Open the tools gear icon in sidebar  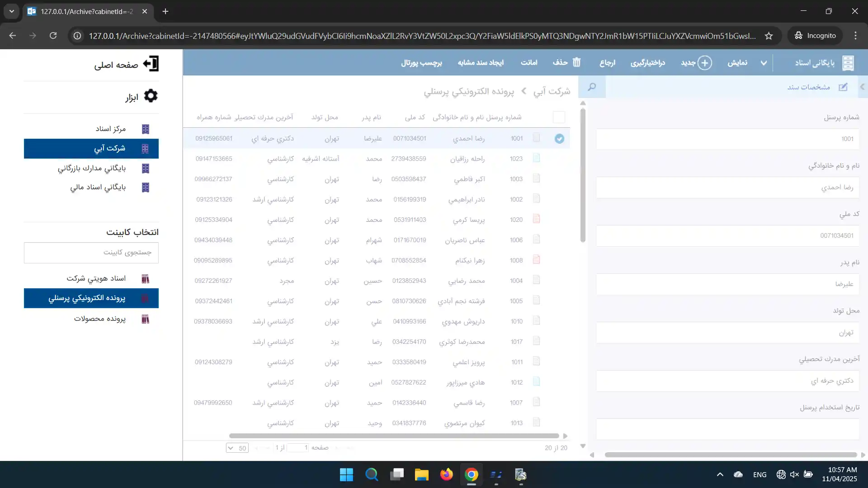pos(151,96)
